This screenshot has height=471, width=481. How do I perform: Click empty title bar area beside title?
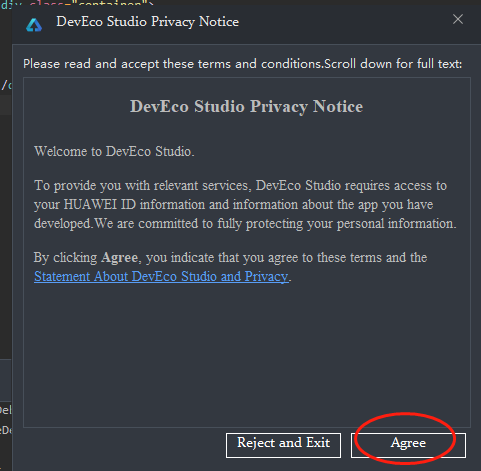(343, 22)
